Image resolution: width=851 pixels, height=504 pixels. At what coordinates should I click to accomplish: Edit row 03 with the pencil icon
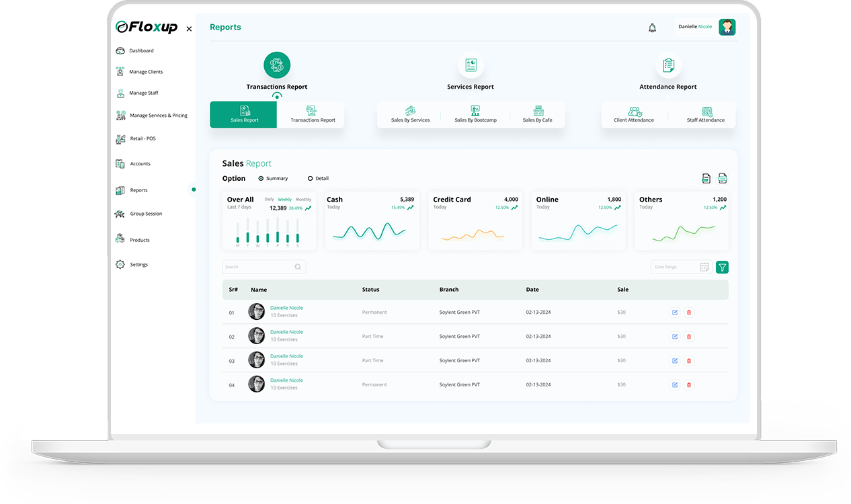click(x=675, y=361)
